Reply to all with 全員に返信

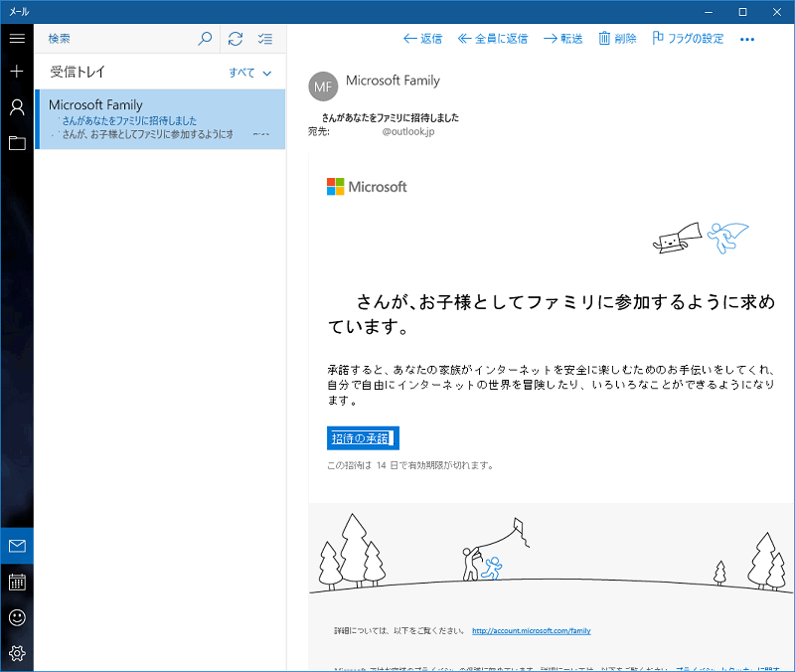pos(493,39)
